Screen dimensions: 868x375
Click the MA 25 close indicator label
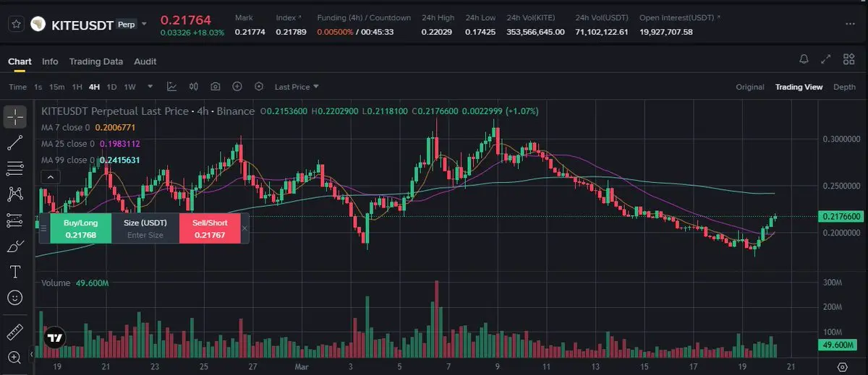(67, 143)
